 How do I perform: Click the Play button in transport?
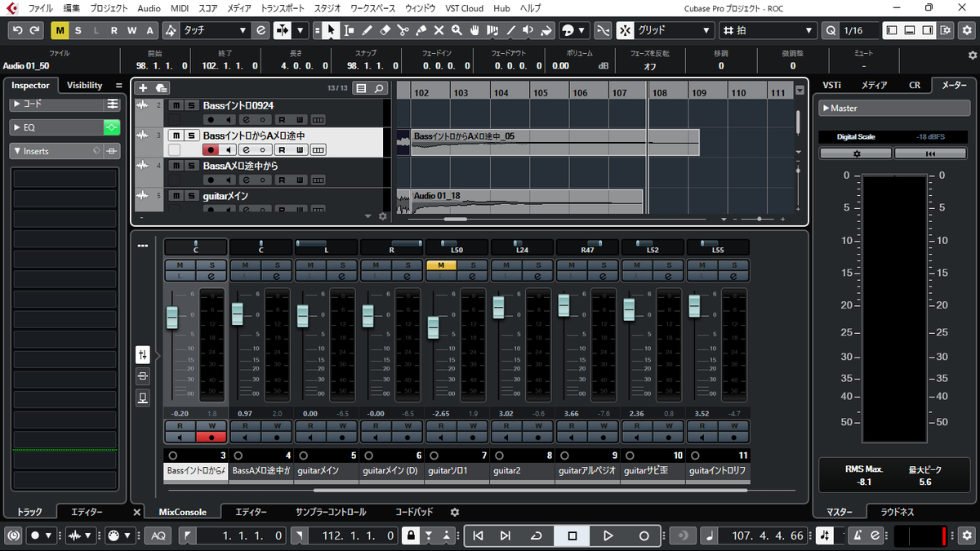[608, 535]
